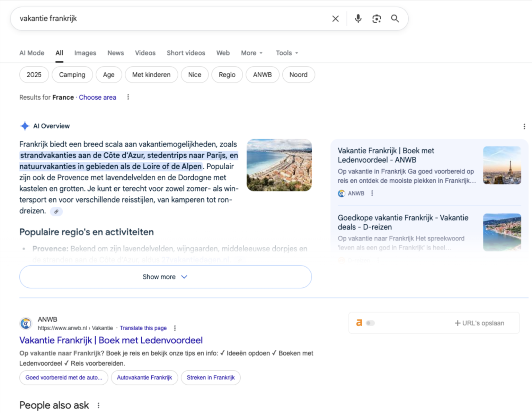The image size is (532, 413).
Task: Open the AI Overview three-dot options menu
Action: click(x=524, y=127)
